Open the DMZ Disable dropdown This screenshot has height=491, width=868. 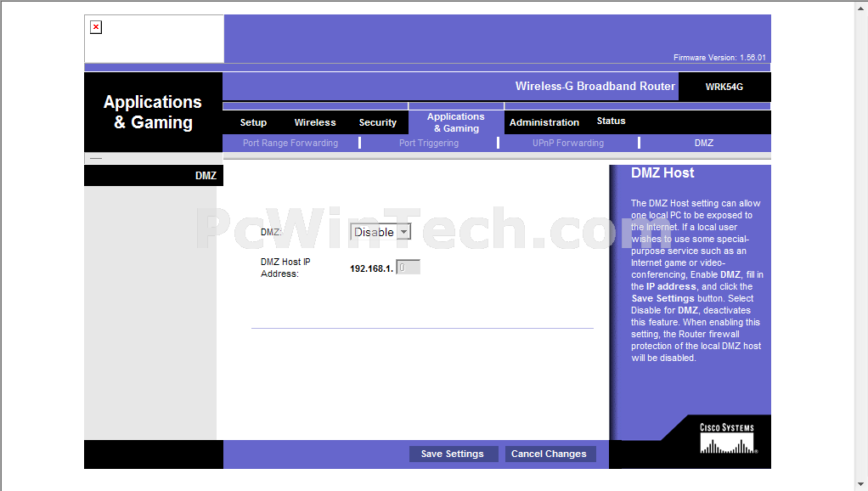click(x=380, y=232)
